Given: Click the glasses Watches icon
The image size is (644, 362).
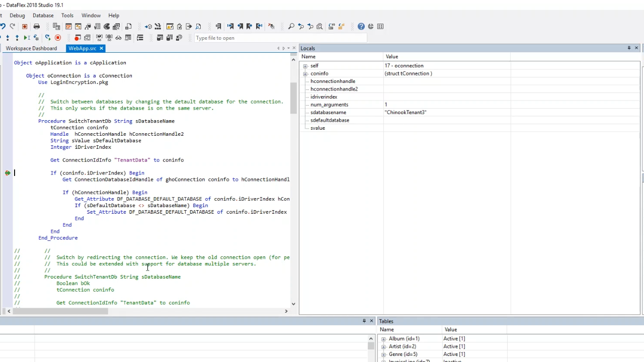Looking at the screenshot, I should pyautogui.click(x=118, y=38).
